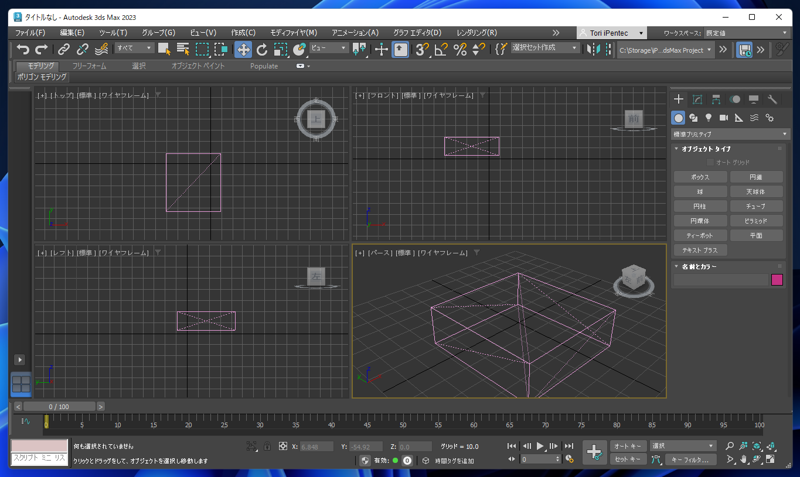The image size is (800, 477).
Task: Click the Select and Place tool icon
Action: point(299,49)
